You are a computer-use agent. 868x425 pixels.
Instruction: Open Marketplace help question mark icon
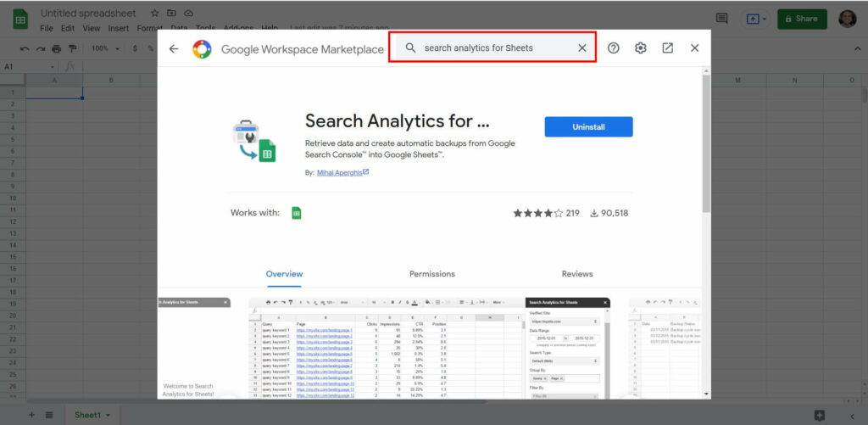point(614,48)
